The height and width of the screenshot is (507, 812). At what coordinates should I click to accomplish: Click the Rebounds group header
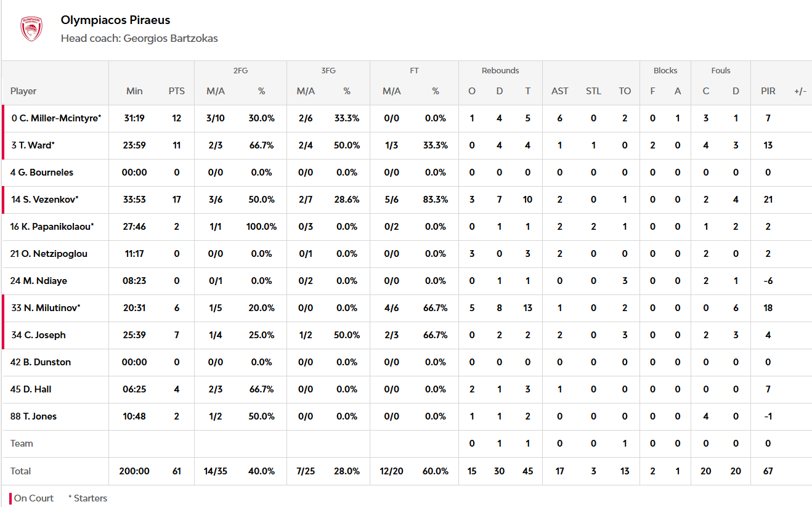point(500,71)
